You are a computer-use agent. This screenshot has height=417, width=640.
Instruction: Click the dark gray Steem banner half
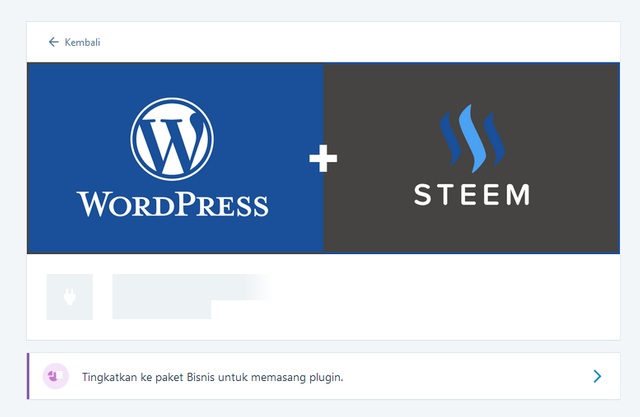pos(471,158)
